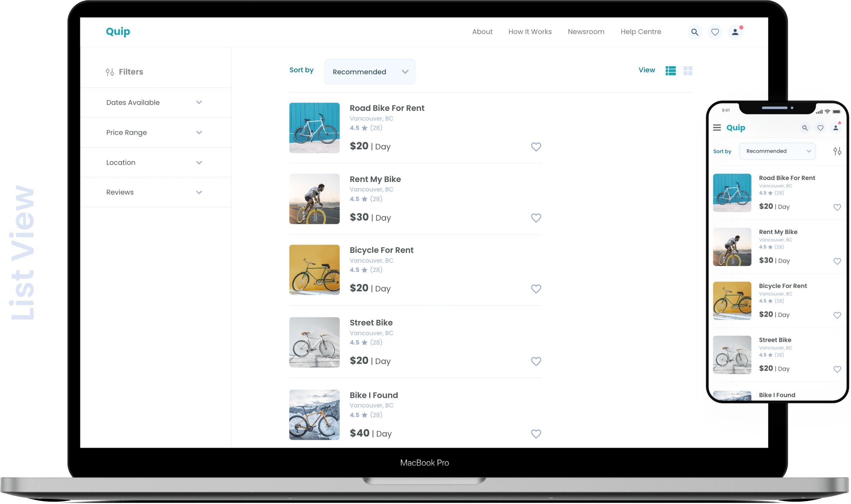This screenshot has width=851, height=504.
Task: Go to the Help Centre page
Action: coord(641,32)
